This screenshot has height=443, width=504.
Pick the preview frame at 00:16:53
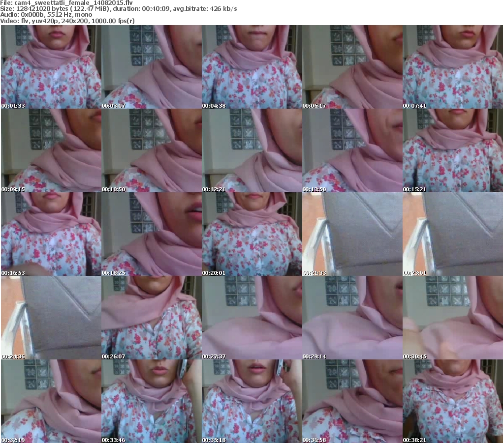(x=51, y=234)
